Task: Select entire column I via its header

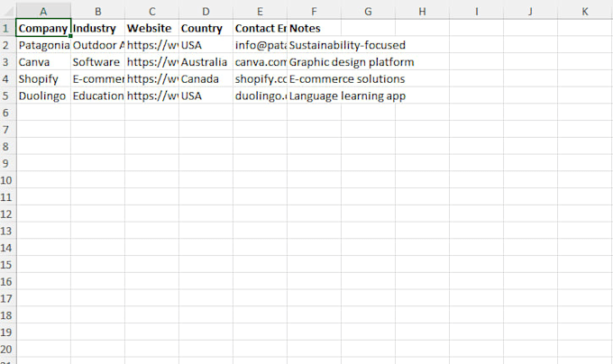Action: coord(477,12)
